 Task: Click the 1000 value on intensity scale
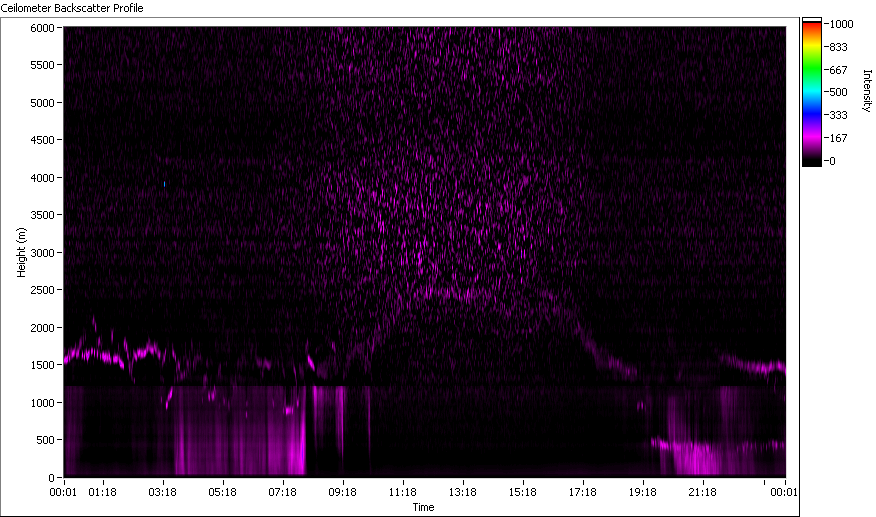point(841,24)
